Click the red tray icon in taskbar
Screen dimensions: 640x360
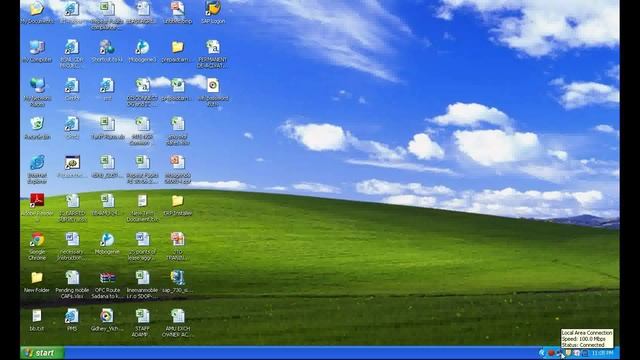[551, 353]
